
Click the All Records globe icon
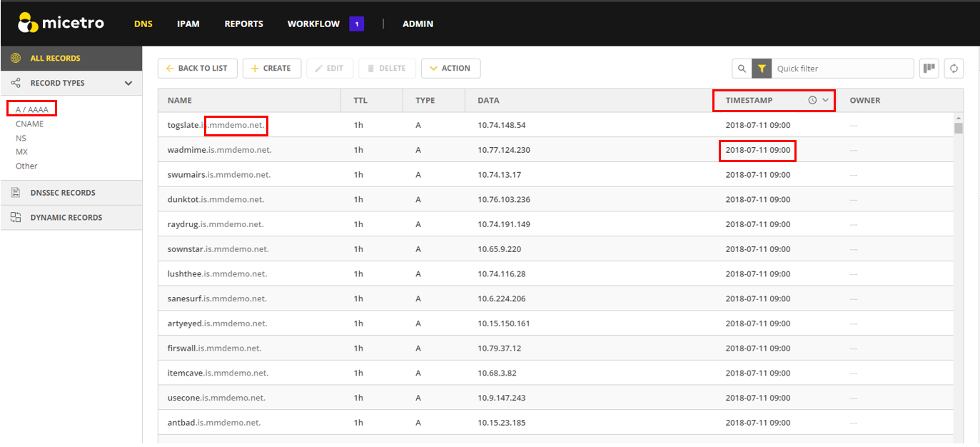tap(16, 59)
